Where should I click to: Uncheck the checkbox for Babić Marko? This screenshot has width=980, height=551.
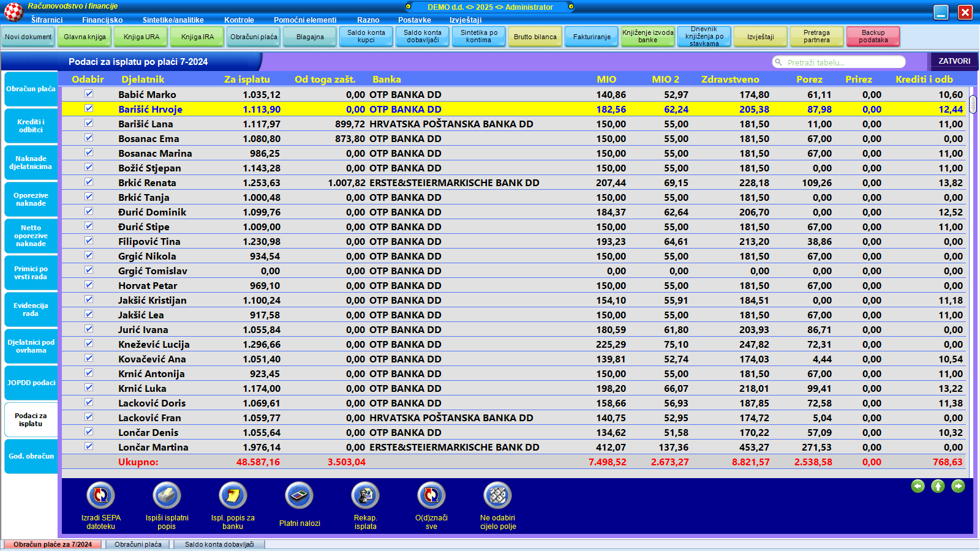coord(89,94)
